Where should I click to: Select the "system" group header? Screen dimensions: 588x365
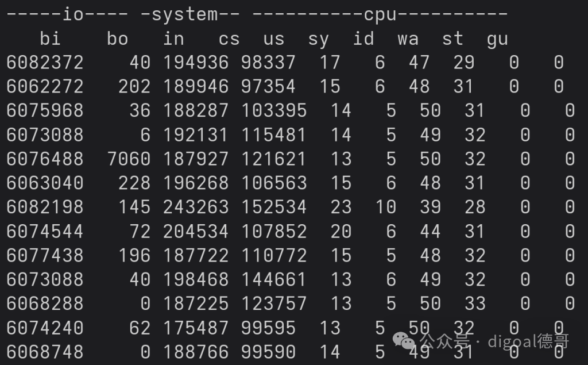pos(184,15)
